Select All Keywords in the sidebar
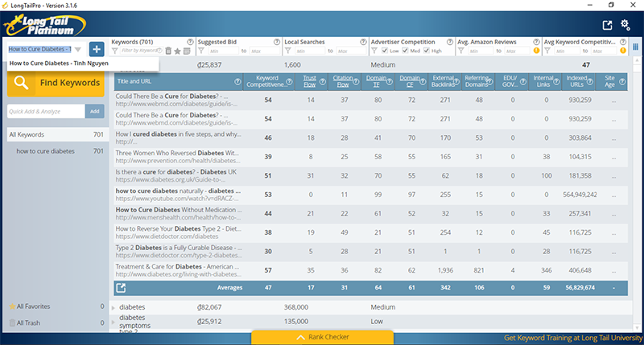This screenshot has width=644, height=345. point(27,134)
